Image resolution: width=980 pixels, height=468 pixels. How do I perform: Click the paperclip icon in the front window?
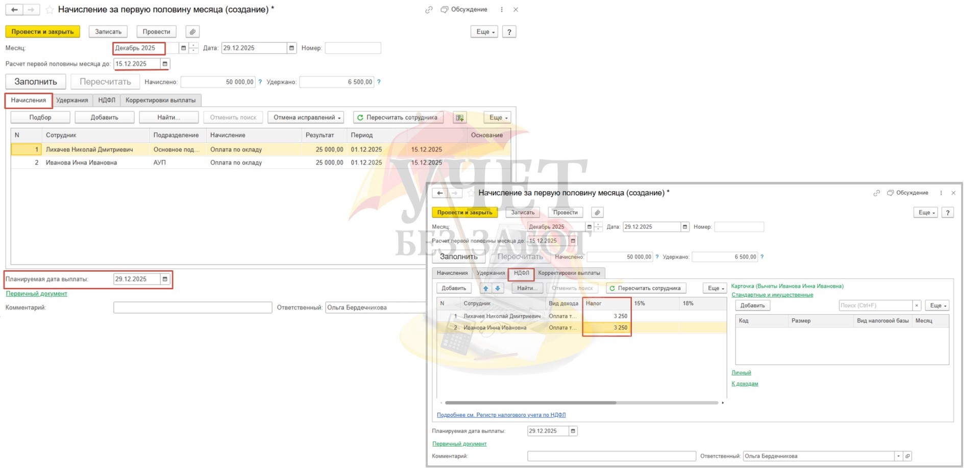(597, 213)
